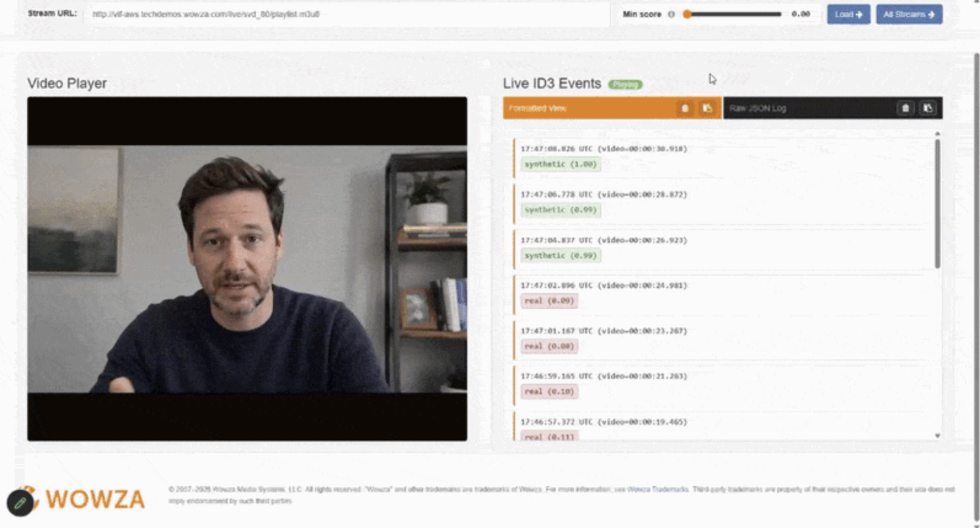Select the synthetic (1.00) score tag
The height and width of the screenshot is (528, 980).
561,164
